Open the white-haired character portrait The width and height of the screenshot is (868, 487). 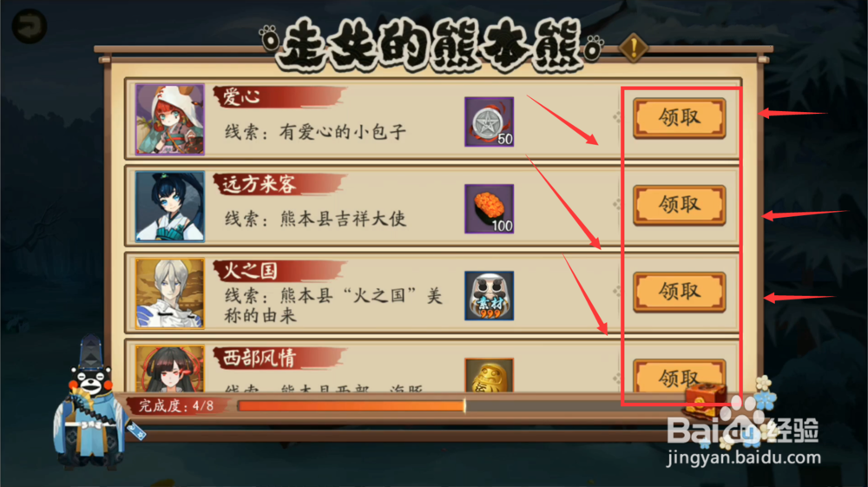point(170,293)
